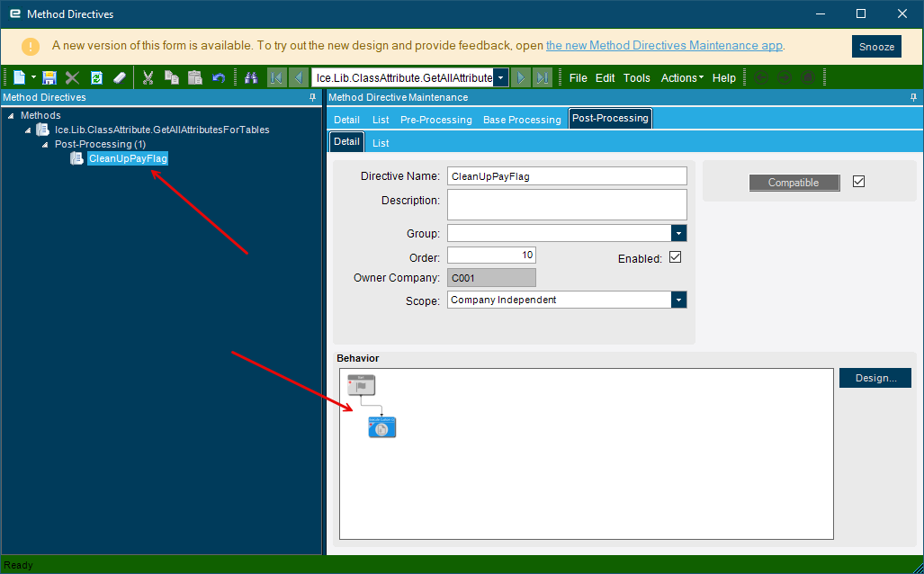Go to the first record navigation icon
This screenshot has width=924, height=574.
pos(276,77)
